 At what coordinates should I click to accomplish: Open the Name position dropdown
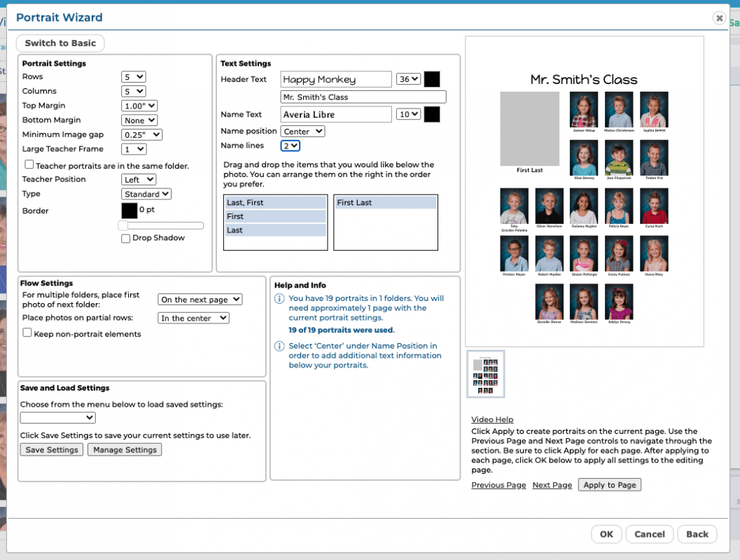click(302, 132)
